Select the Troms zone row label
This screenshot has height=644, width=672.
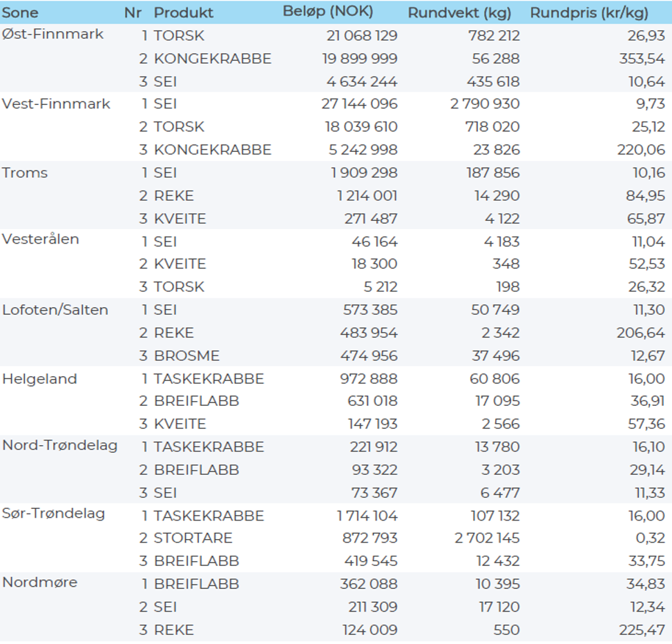pos(25,173)
